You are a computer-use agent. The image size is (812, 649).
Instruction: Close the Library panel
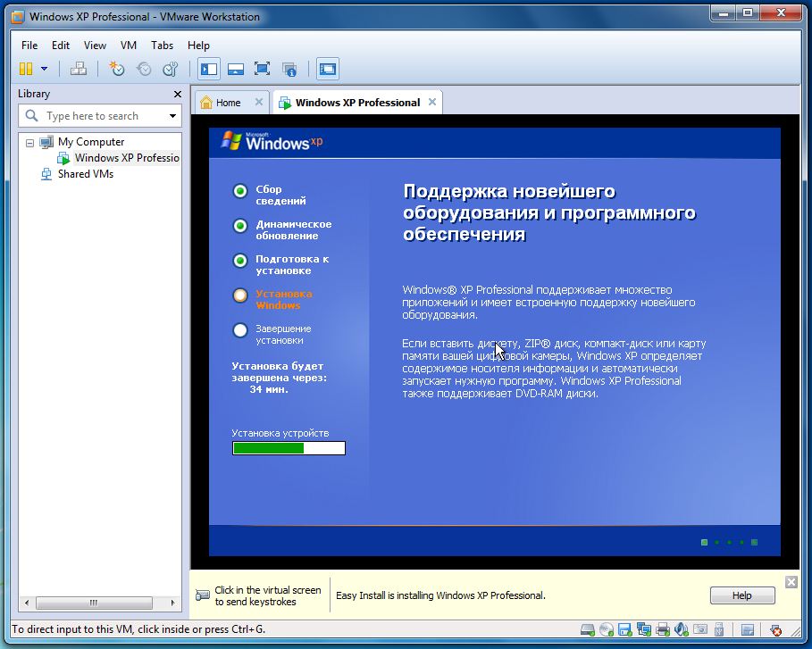(x=178, y=95)
